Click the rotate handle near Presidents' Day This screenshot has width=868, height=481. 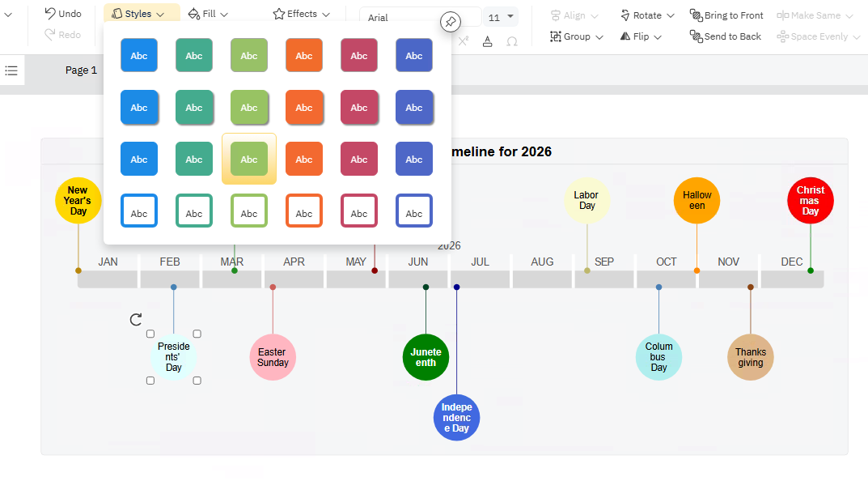coord(136,320)
